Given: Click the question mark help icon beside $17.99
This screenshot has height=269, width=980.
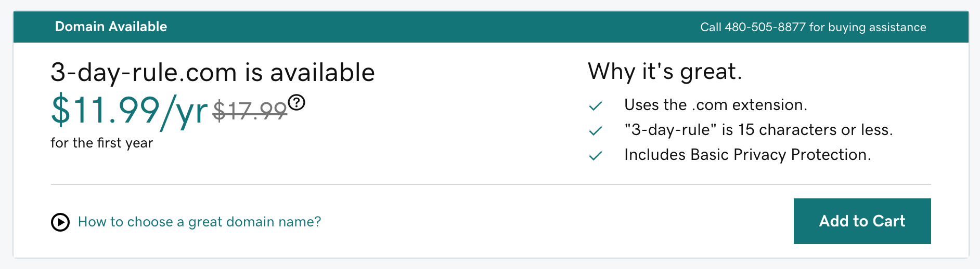Looking at the screenshot, I should pos(296,102).
